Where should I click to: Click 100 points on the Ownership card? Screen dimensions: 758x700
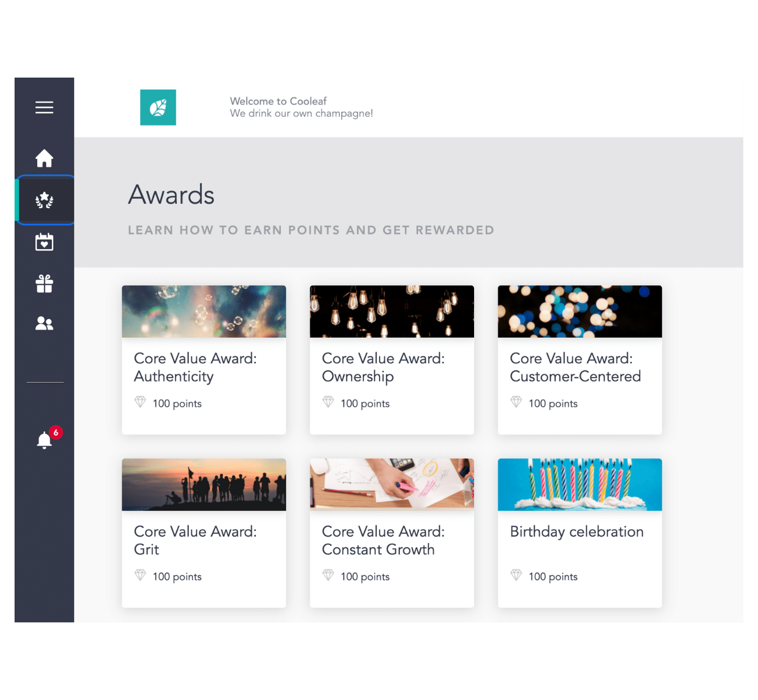click(365, 403)
